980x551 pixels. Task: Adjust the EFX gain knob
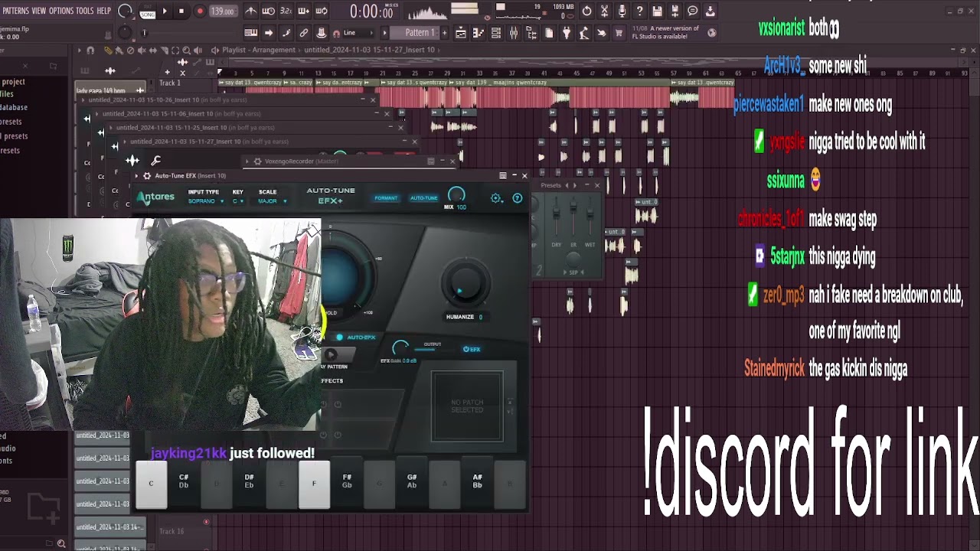[x=400, y=348]
